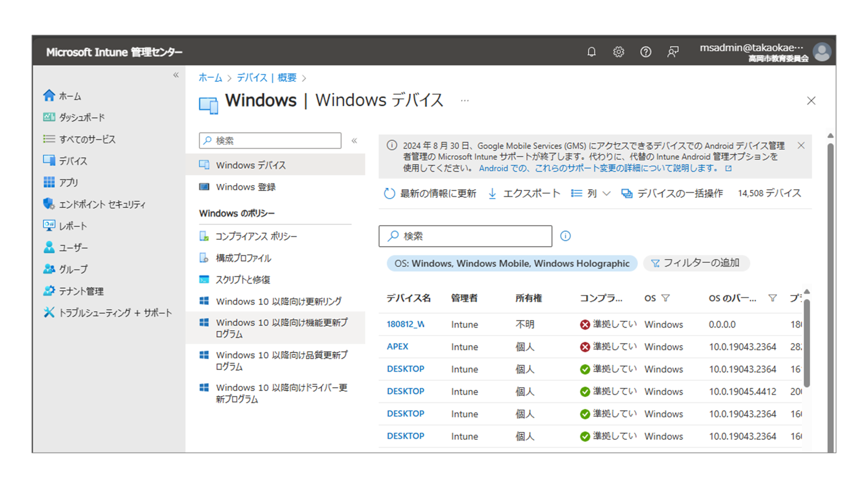This screenshot has height=488, width=868.
Task: Click the 14,508 デバイス count text
Action: 769,194
